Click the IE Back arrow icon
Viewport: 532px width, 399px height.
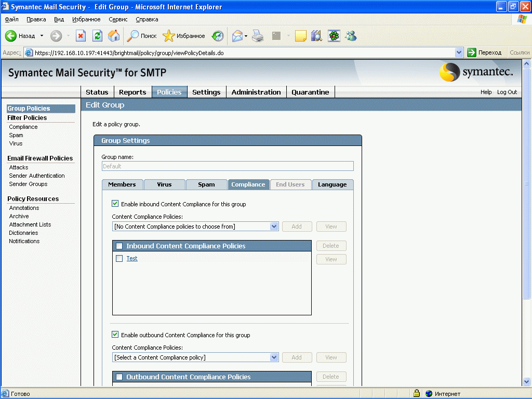point(10,36)
